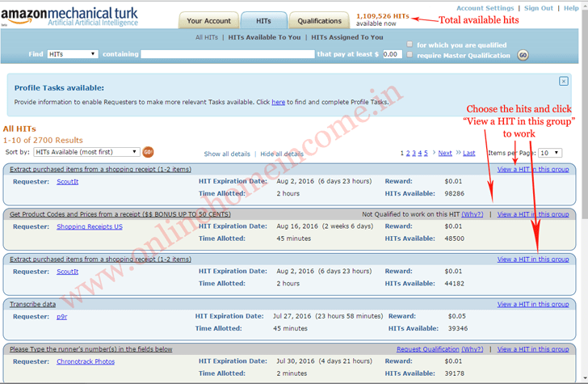The width and height of the screenshot is (588, 384).
Task: Open HITs Available To You
Action: [x=264, y=37]
